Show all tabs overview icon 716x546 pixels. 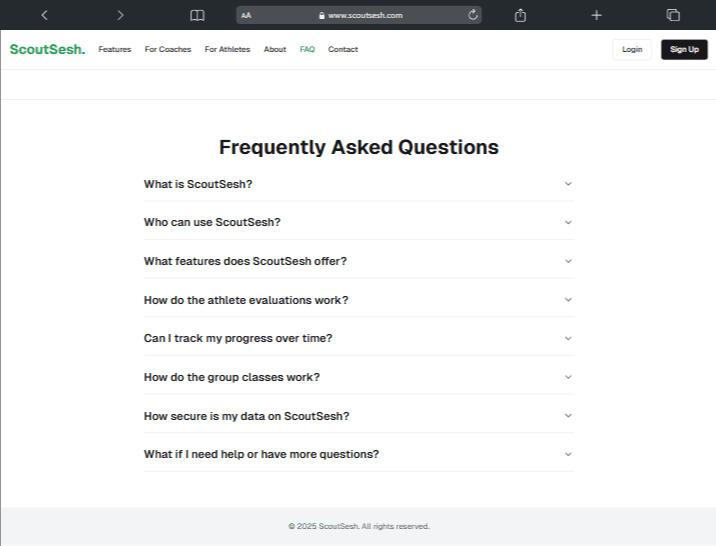point(673,15)
